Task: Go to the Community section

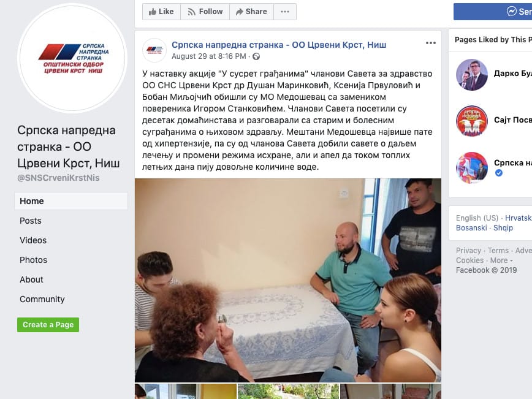Action: (42, 299)
